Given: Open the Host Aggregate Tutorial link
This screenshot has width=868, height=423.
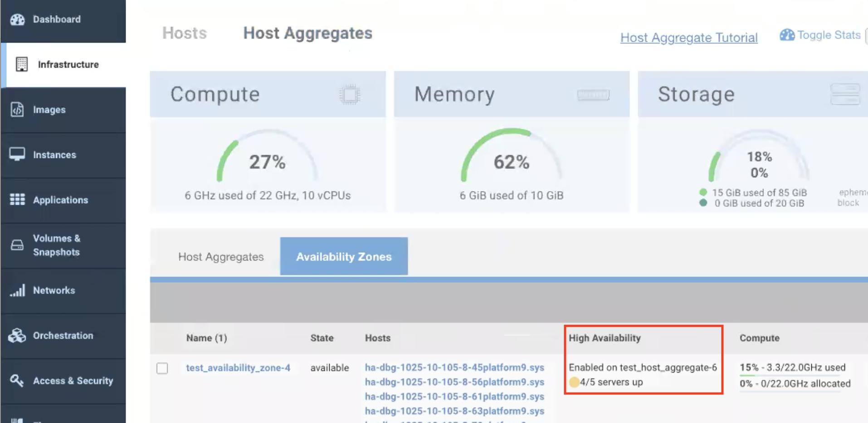Looking at the screenshot, I should point(688,38).
